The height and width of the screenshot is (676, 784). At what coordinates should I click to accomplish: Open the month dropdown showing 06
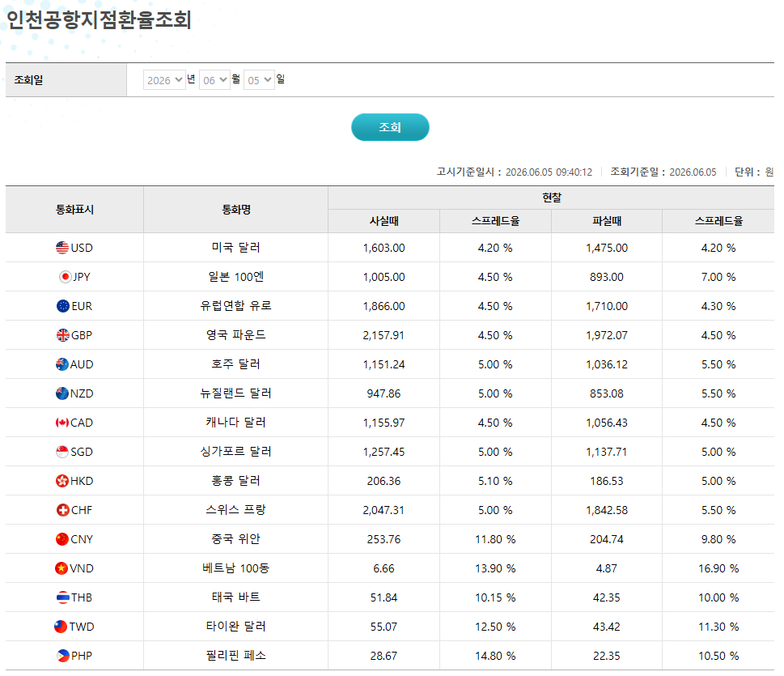click(x=214, y=80)
